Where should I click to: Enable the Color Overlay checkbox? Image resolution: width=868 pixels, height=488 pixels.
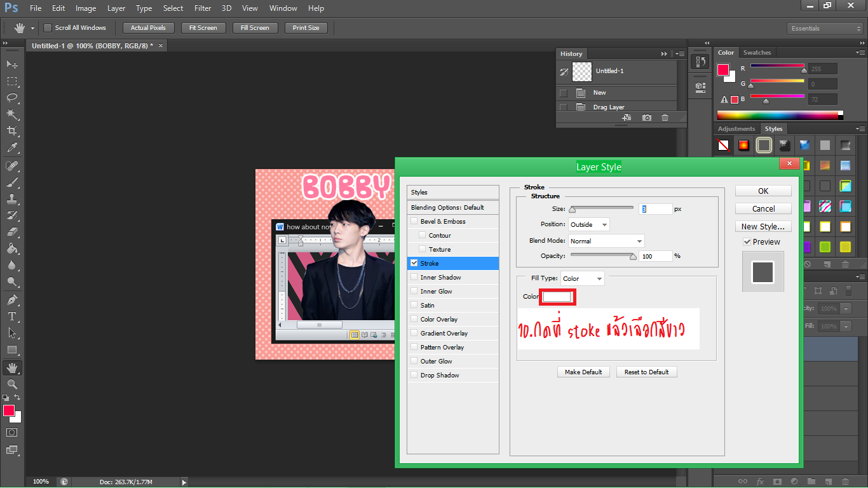[x=414, y=319]
